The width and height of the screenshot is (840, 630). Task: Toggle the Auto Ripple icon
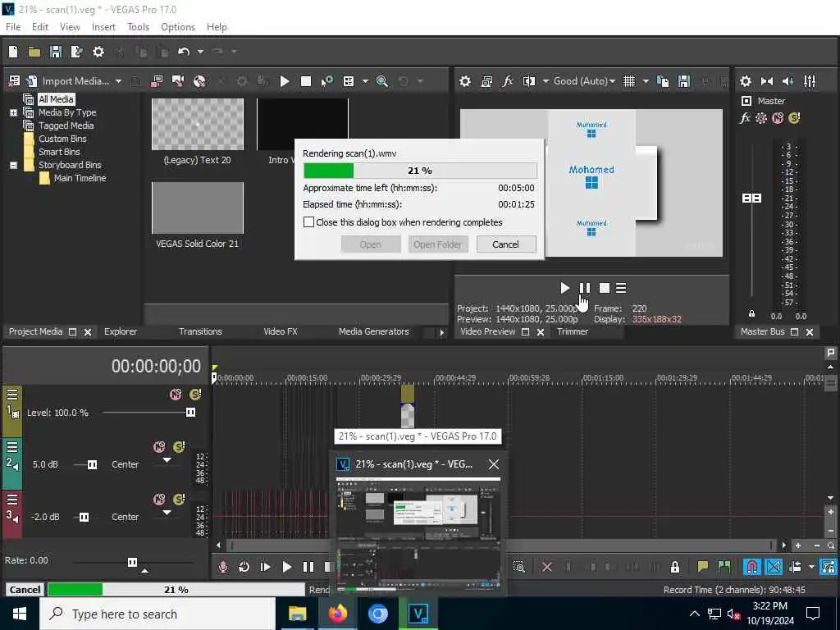tap(795, 567)
